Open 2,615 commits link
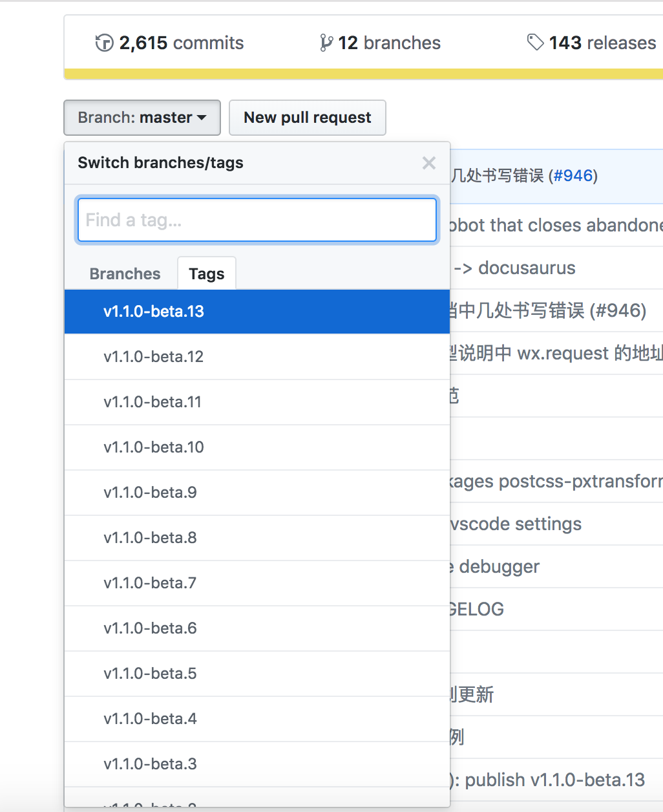Screen dimensions: 663x812 pos(170,43)
